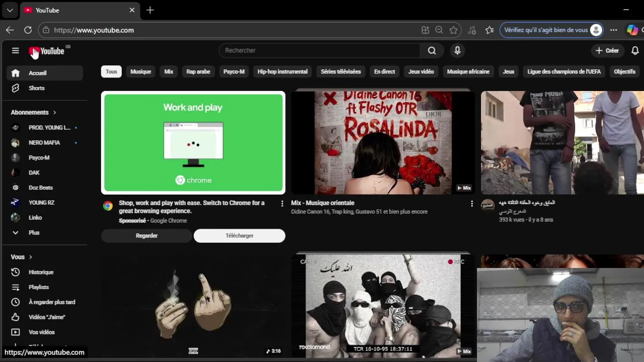This screenshot has width=644, height=362.
Task: Open the hands illustration video 3:16
Action: coord(193,306)
